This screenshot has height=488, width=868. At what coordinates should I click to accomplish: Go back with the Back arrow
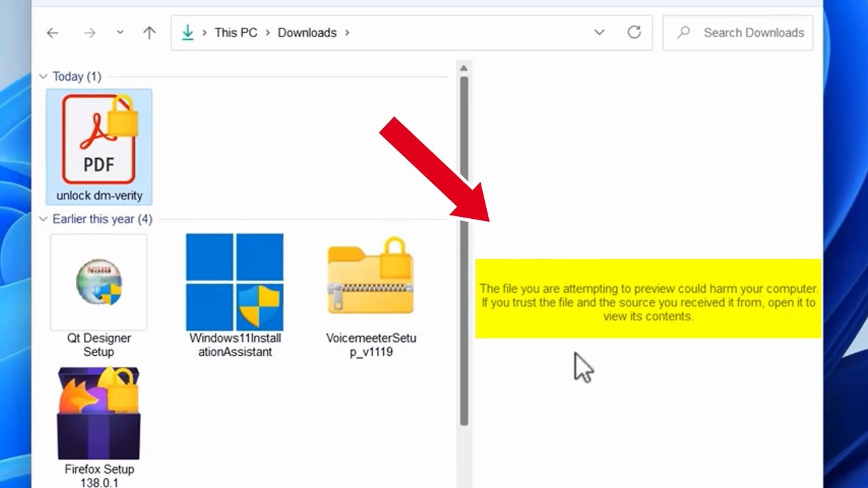52,33
